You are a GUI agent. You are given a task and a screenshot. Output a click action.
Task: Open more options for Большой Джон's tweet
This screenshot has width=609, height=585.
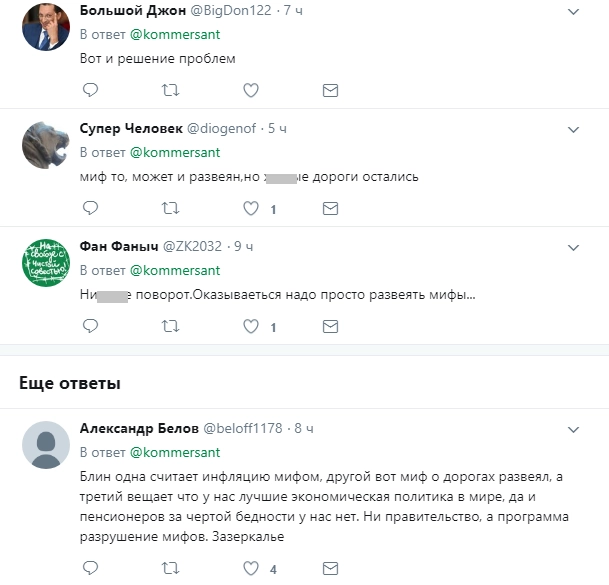click(573, 11)
